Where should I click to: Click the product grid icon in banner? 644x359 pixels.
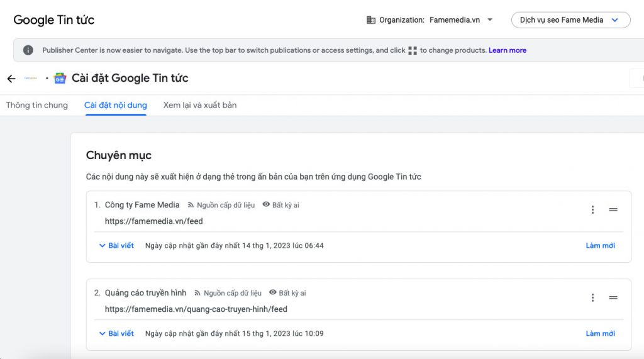coord(413,50)
